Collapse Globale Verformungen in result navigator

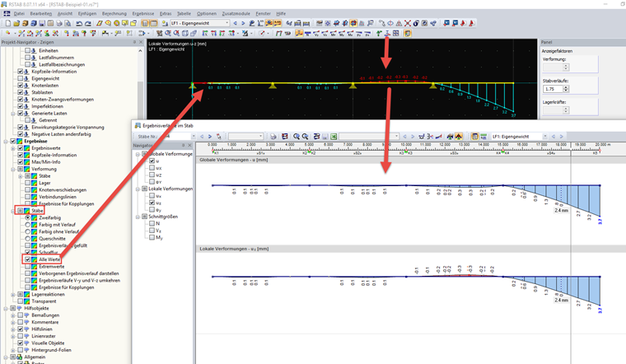138,154
